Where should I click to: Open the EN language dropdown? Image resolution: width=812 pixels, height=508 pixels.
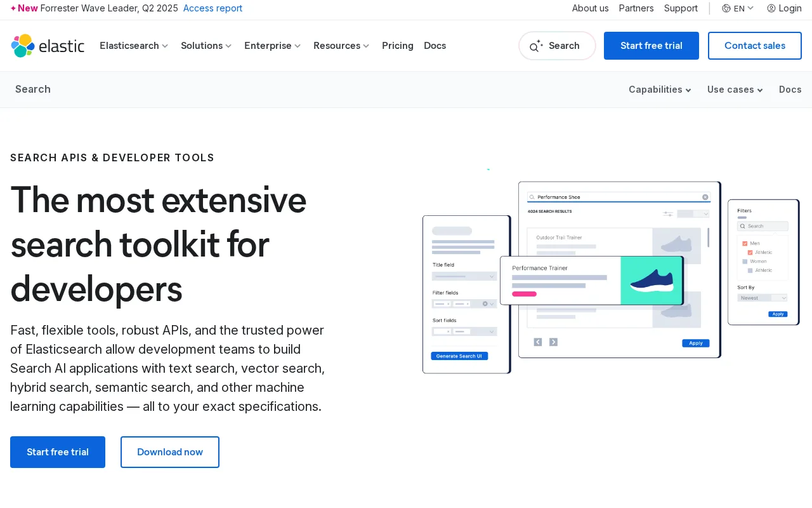(x=738, y=8)
